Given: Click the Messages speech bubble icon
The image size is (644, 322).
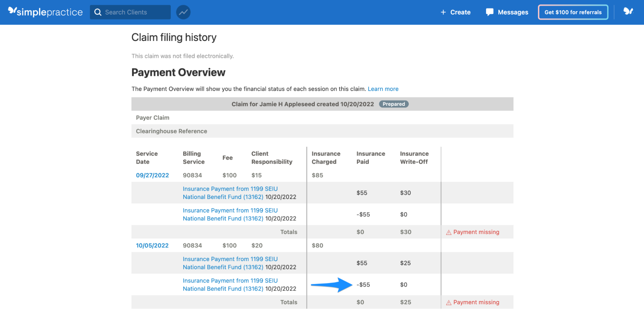Looking at the screenshot, I should pyautogui.click(x=490, y=12).
